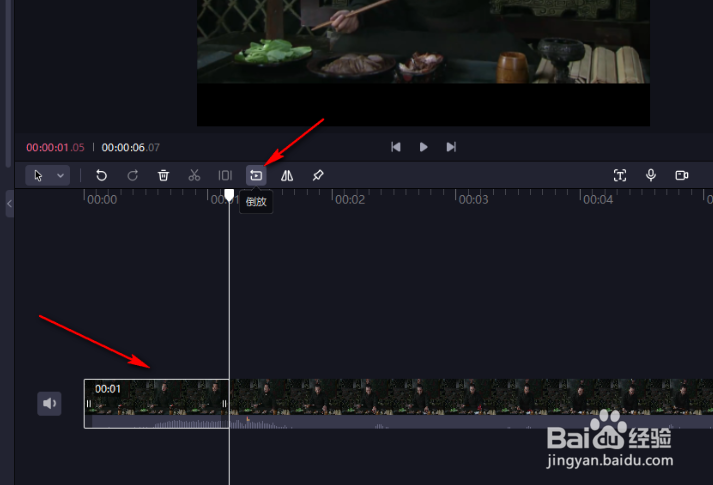Start voiceover with microphone icon

click(651, 175)
